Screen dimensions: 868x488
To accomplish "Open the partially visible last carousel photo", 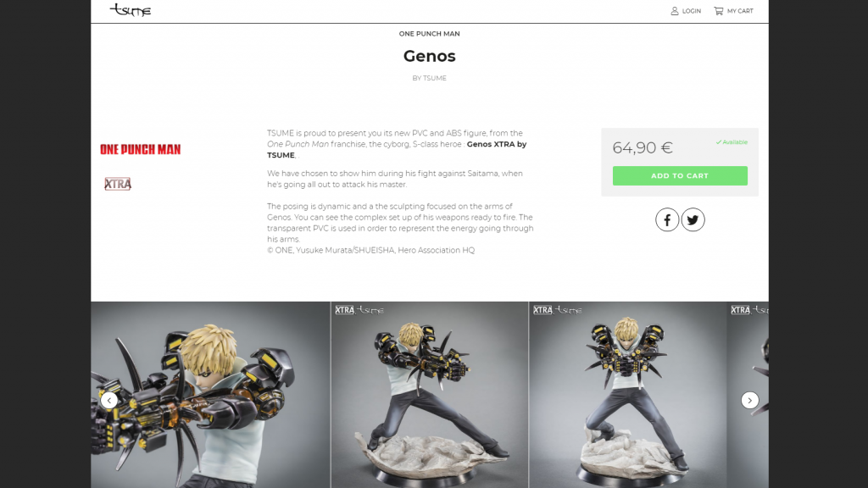I will pos(748,395).
